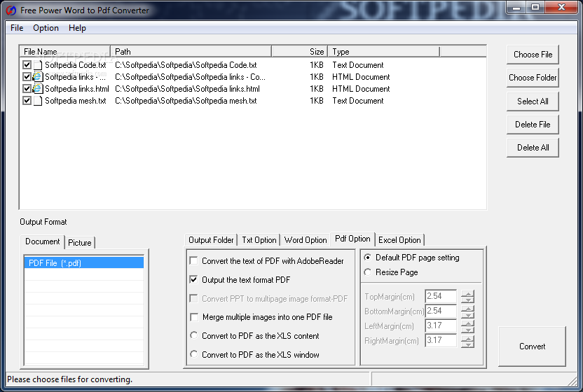Select Convert to PDF as the XLS window
This screenshot has height=392, width=583.
193,354
